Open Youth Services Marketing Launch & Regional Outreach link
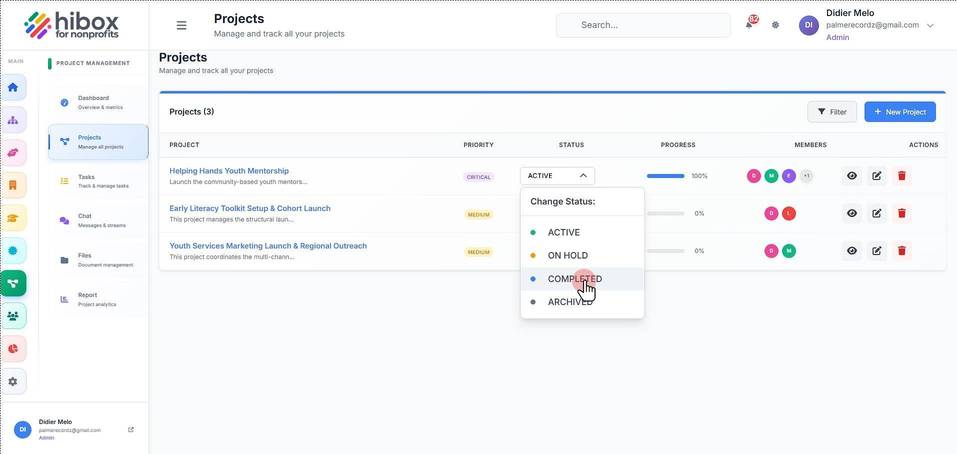The image size is (957, 454). pos(268,246)
